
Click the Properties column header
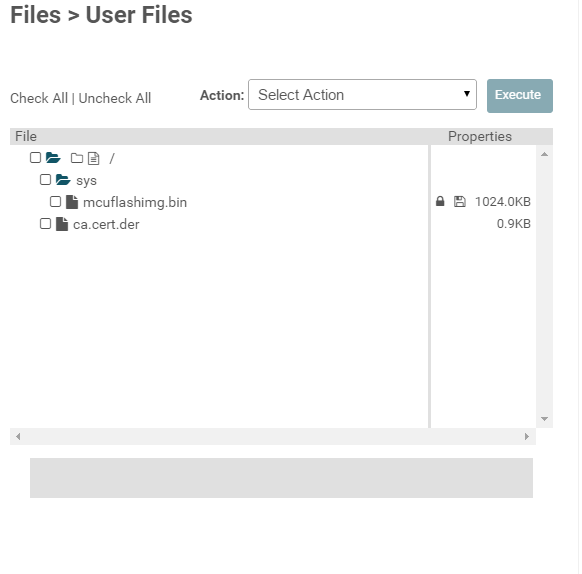[480, 137]
